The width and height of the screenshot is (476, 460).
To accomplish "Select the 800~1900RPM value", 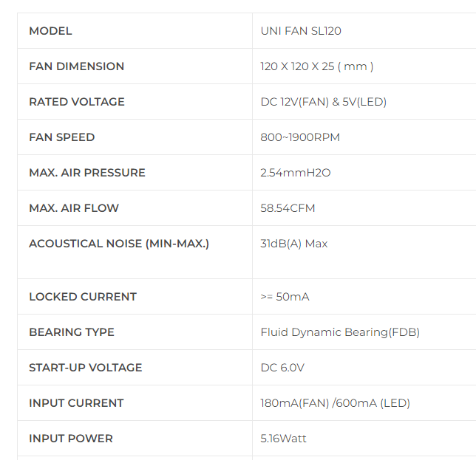I will pos(300,137).
